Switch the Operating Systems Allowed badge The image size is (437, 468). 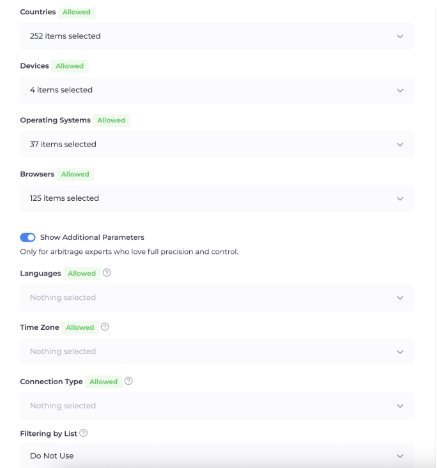pos(111,120)
